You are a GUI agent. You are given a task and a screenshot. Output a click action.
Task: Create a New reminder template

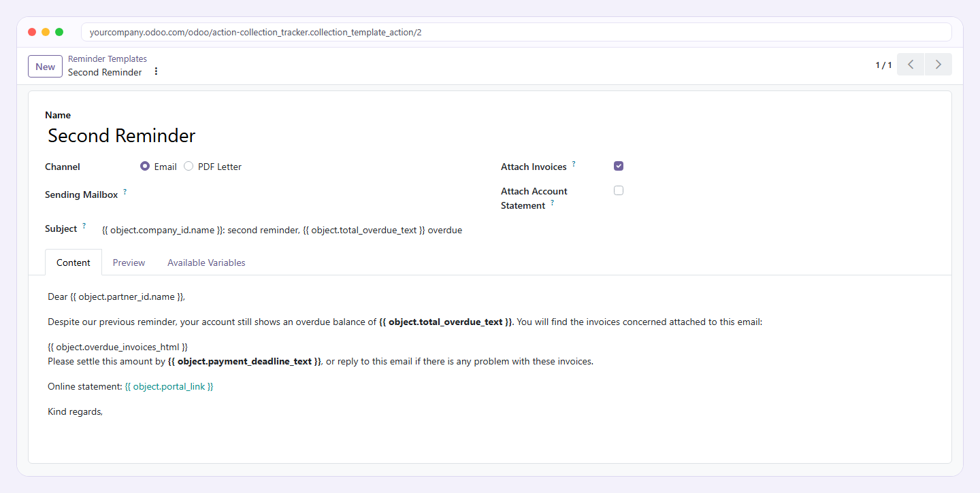46,67
